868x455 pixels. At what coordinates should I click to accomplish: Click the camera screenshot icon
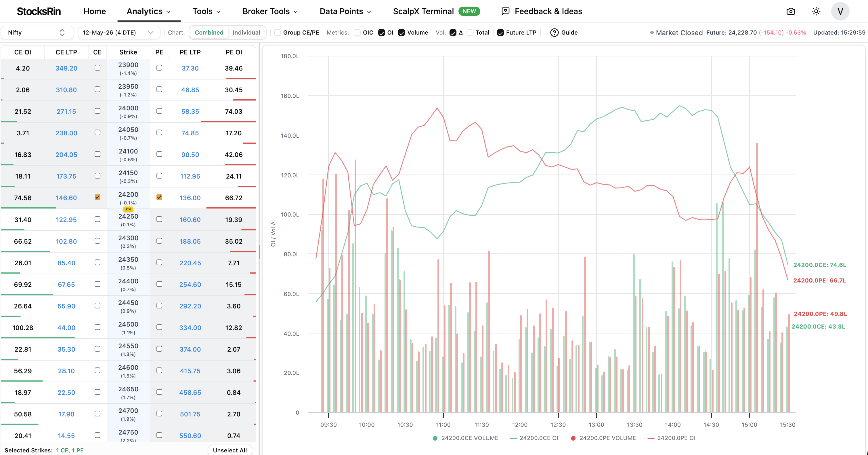click(x=791, y=12)
